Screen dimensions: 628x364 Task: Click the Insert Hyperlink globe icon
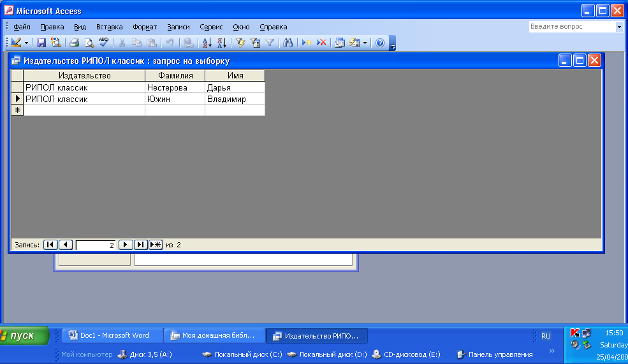coord(188,43)
